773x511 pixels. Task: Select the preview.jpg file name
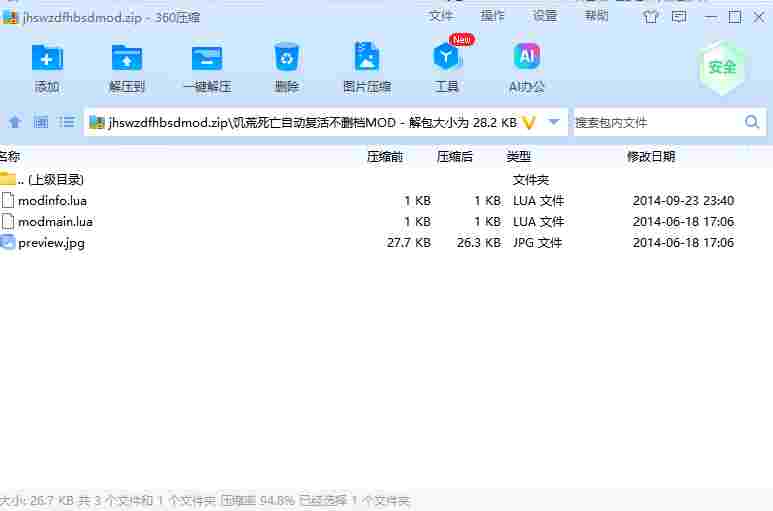pyautogui.click(x=51, y=243)
